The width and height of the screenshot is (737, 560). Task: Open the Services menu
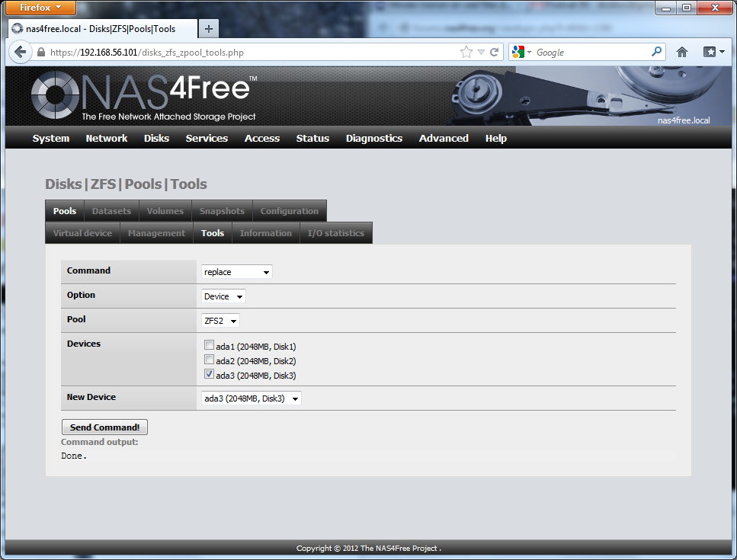coord(207,138)
